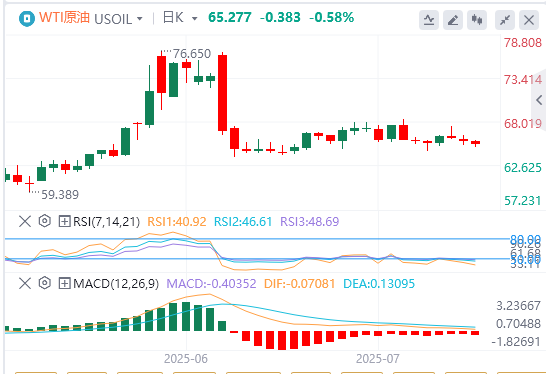Screen dimensions: 546x374
Task: Open RSI indicator settings gear
Action: [45, 221]
